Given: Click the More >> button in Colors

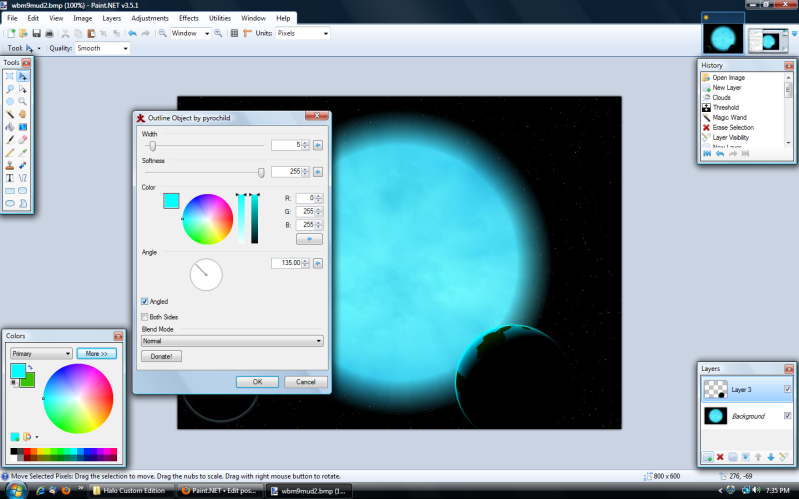Looking at the screenshot, I should pos(96,353).
